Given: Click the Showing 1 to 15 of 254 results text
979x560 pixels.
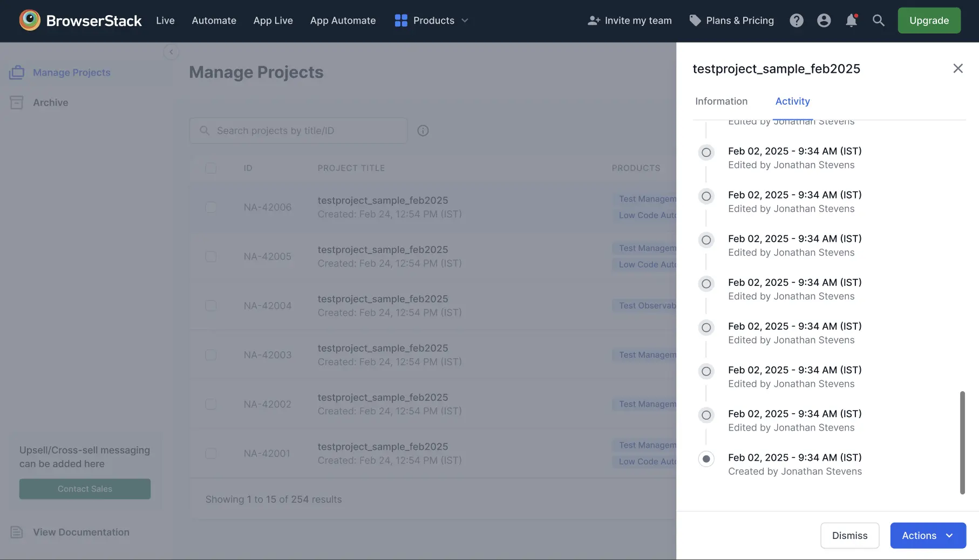Looking at the screenshot, I should pos(274,500).
